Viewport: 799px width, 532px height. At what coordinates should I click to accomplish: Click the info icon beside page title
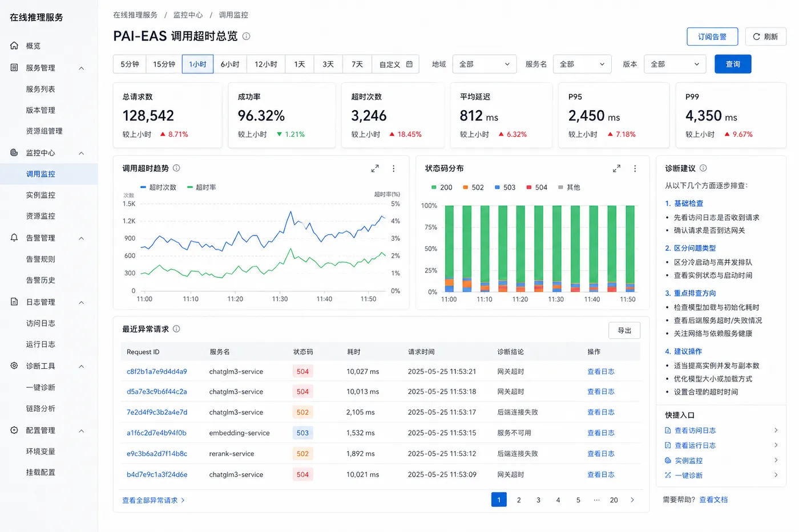click(x=247, y=36)
